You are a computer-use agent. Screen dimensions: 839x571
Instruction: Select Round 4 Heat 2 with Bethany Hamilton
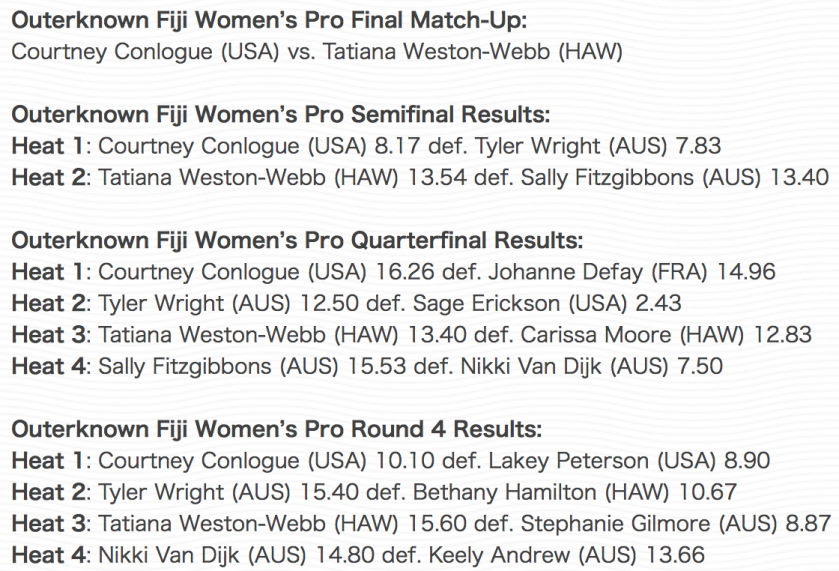(x=374, y=492)
